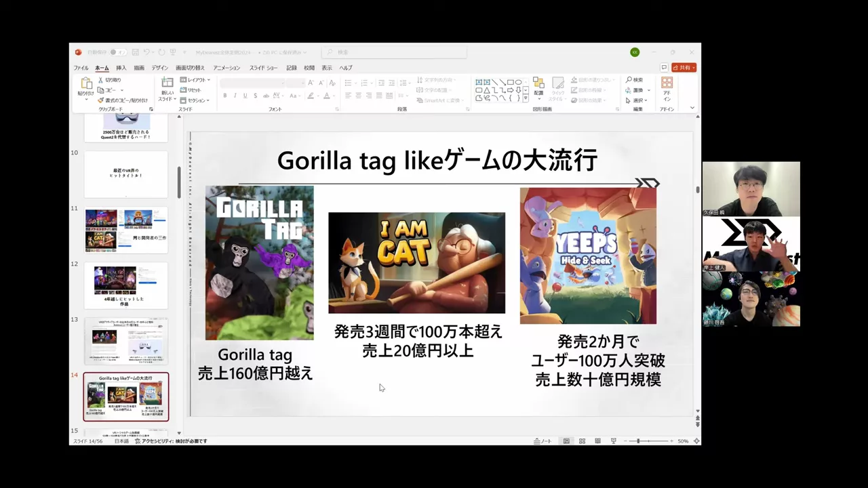
Task: Select slide 13 thumbnail
Action: [126, 341]
